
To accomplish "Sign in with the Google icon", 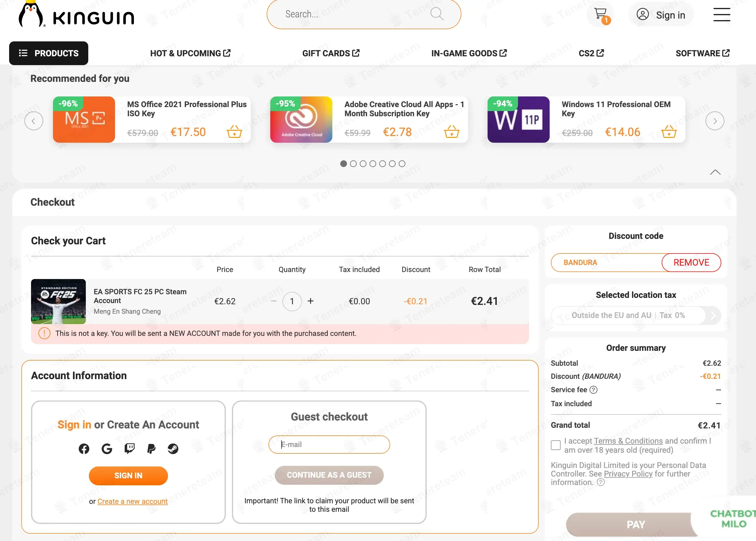I will coord(107,449).
